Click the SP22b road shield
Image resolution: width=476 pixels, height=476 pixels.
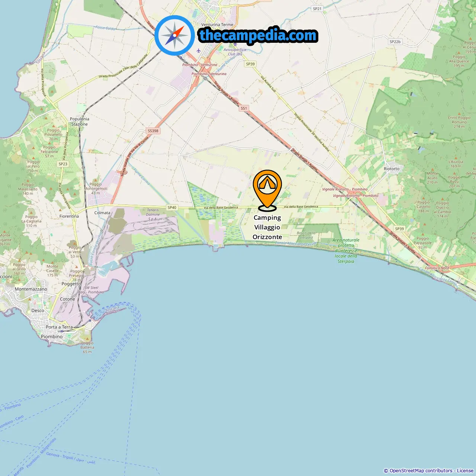(x=395, y=42)
